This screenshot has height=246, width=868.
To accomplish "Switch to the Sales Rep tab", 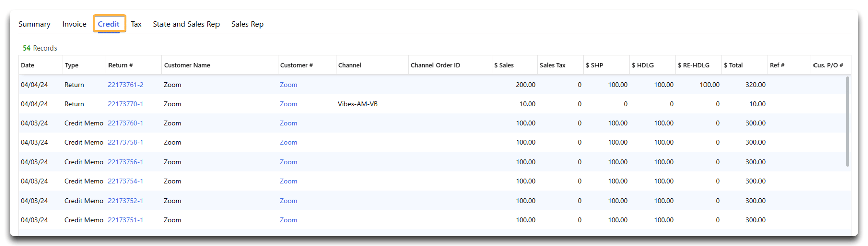I will (247, 24).
